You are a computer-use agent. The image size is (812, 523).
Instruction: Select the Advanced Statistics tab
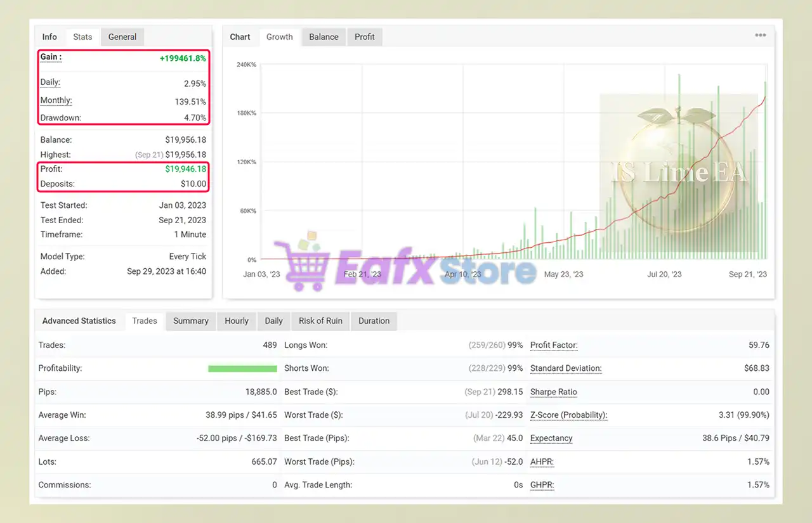click(x=79, y=321)
